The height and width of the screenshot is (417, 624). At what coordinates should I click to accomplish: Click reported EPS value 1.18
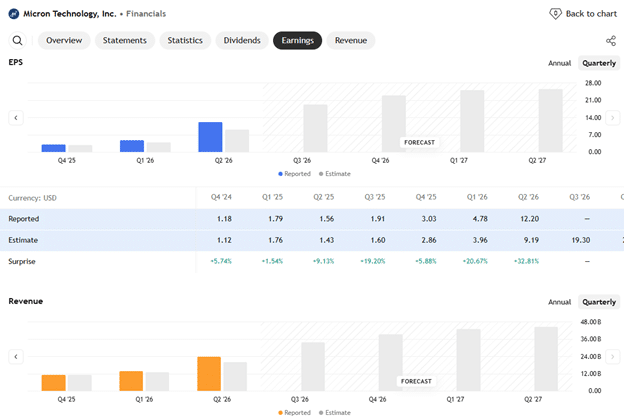(x=224, y=219)
